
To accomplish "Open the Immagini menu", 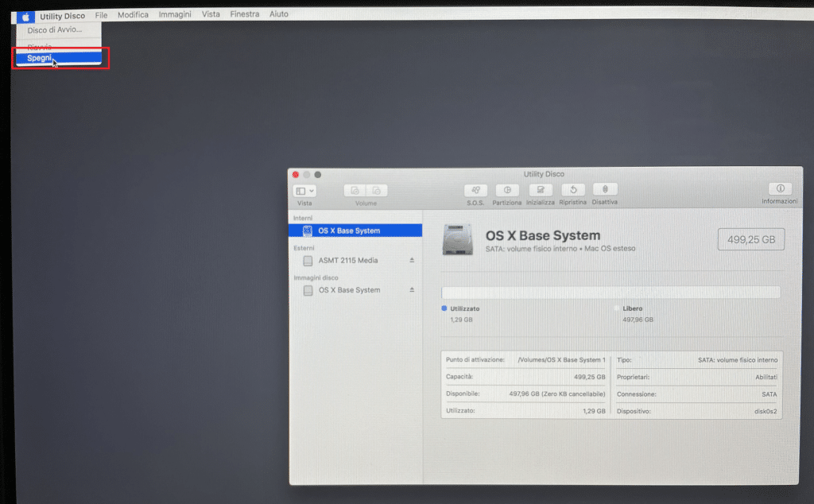I will (175, 14).
